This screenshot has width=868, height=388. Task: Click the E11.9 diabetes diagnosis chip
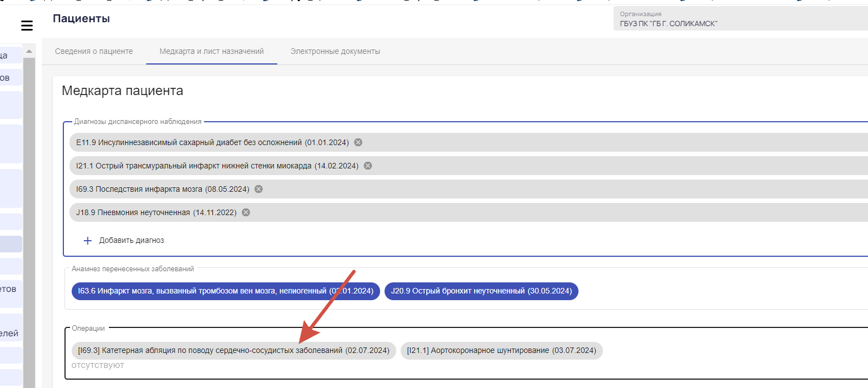[468, 142]
